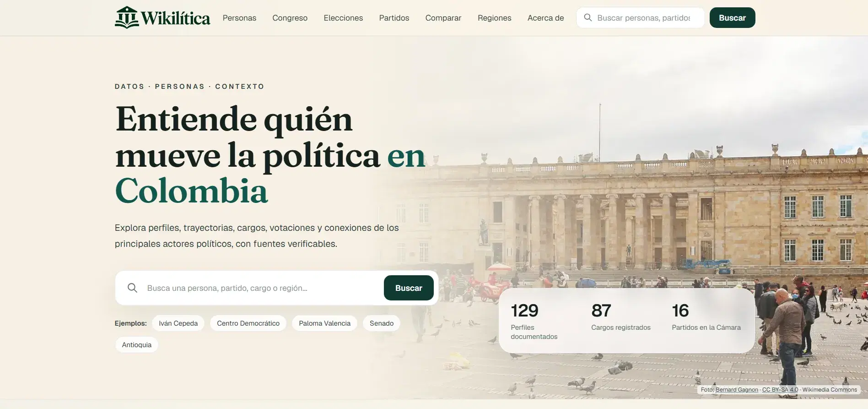868x409 pixels.
Task: Click the 'Perfiles documentados' label
Action: [534, 332]
